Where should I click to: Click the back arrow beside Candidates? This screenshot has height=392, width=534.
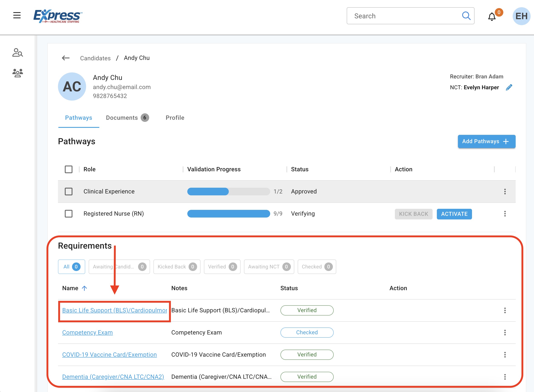click(x=66, y=58)
